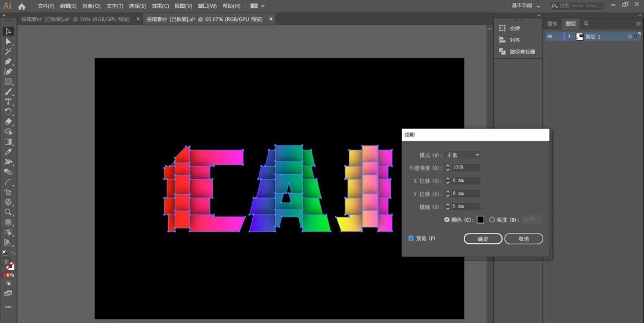Select the Rectangle tool

tap(8, 82)
